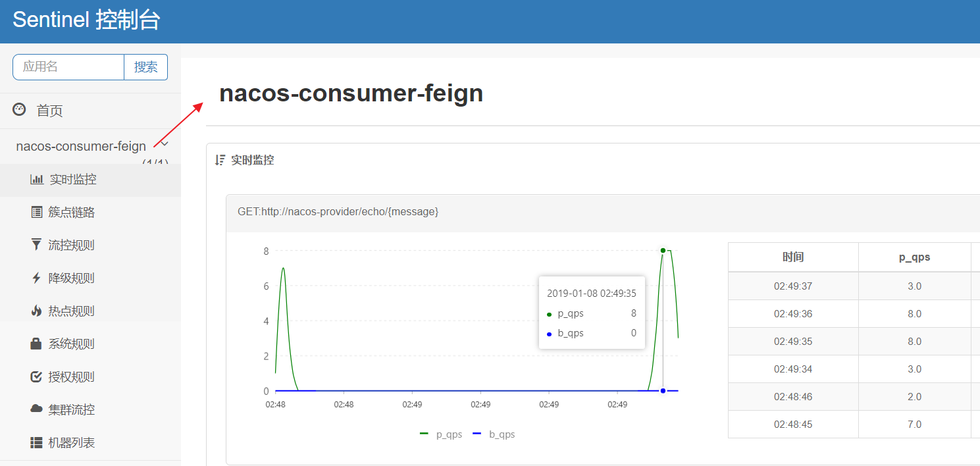Click the 时间 column header
This screenshot has height=466, width=980.
pos(793,257)
